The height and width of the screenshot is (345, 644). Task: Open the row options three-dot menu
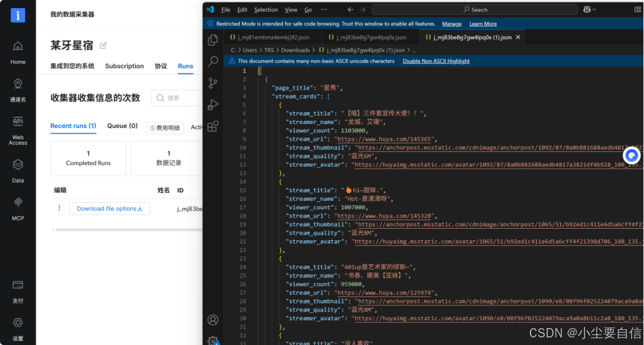59,208
